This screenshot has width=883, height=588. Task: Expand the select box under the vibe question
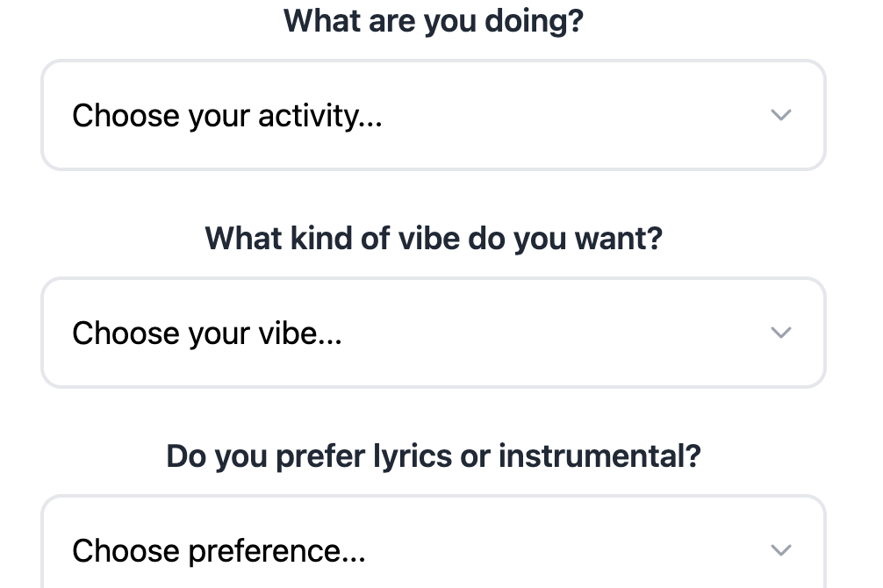[433, 333]
